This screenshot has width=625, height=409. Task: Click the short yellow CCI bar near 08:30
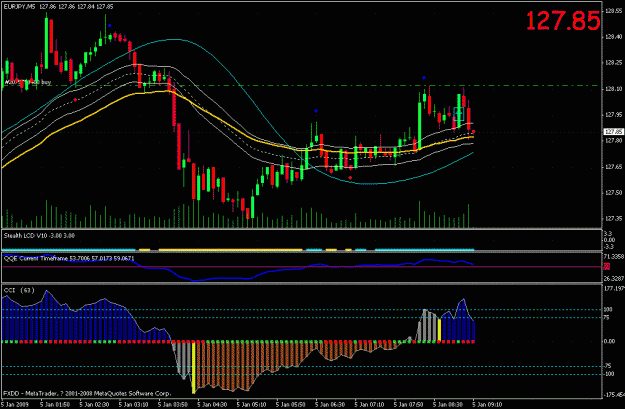click(440, 330)
